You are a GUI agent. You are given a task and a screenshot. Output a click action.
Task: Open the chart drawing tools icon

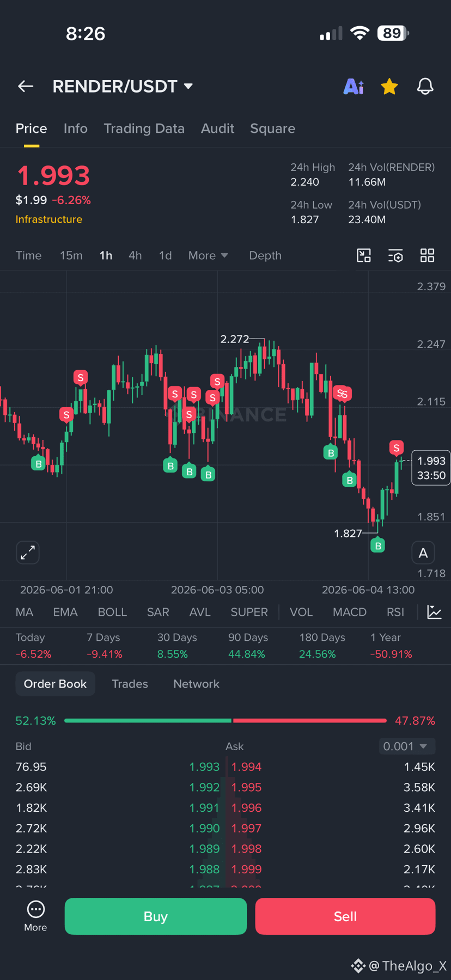pos(364,255)
